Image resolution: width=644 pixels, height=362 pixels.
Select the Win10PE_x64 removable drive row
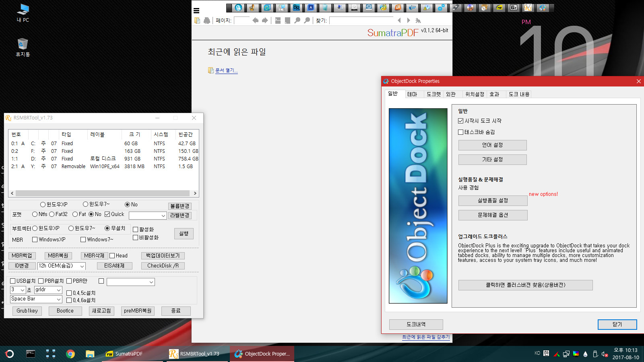(x=104, y=167)
